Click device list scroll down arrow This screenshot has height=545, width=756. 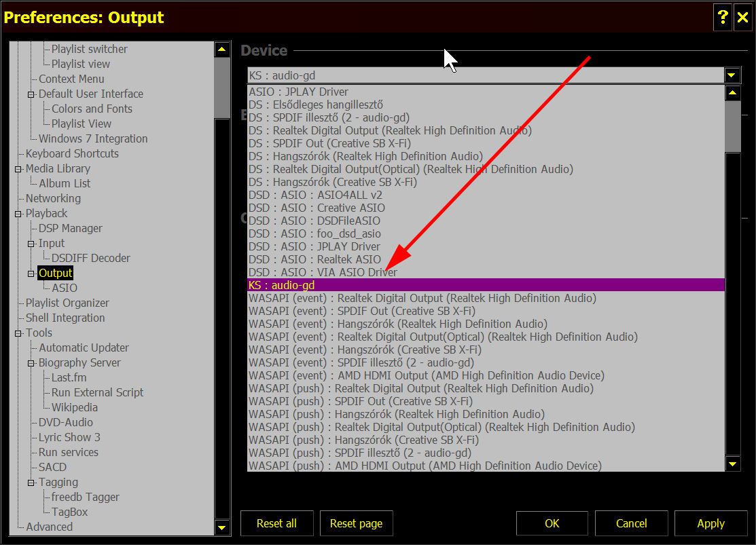732,464
